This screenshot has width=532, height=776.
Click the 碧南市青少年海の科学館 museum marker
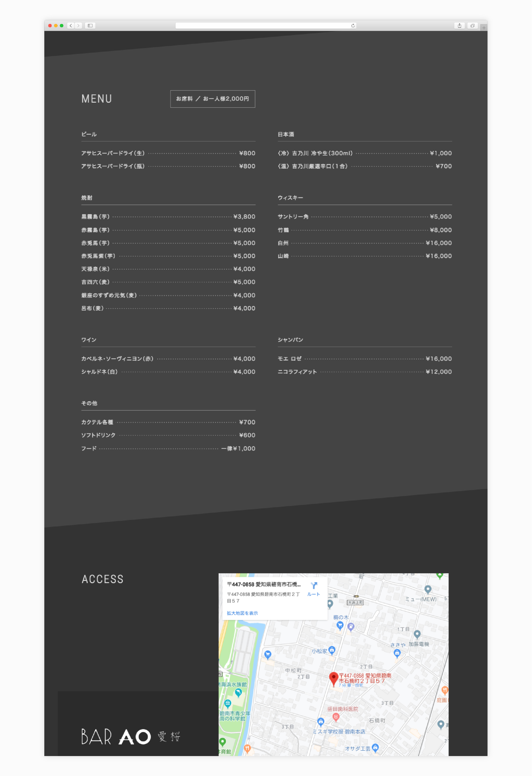pos(228,704)
